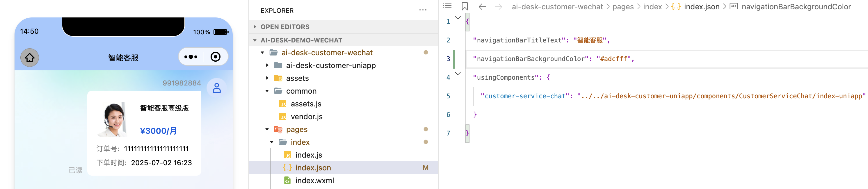Open Explorer more actions ellipsis

tap(423, 10)
